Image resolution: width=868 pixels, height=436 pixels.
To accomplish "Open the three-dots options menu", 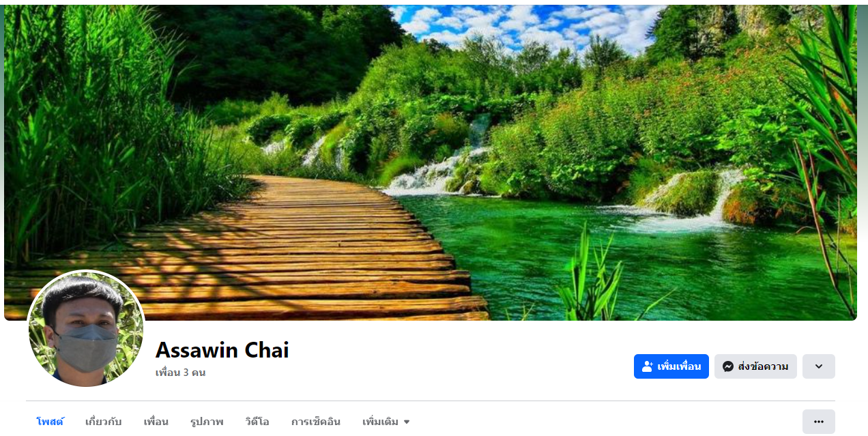I will [819, 422].
